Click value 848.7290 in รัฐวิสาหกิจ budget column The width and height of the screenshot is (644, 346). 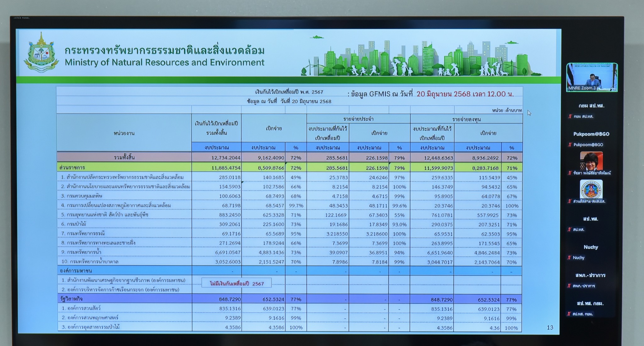click(230, 299)
